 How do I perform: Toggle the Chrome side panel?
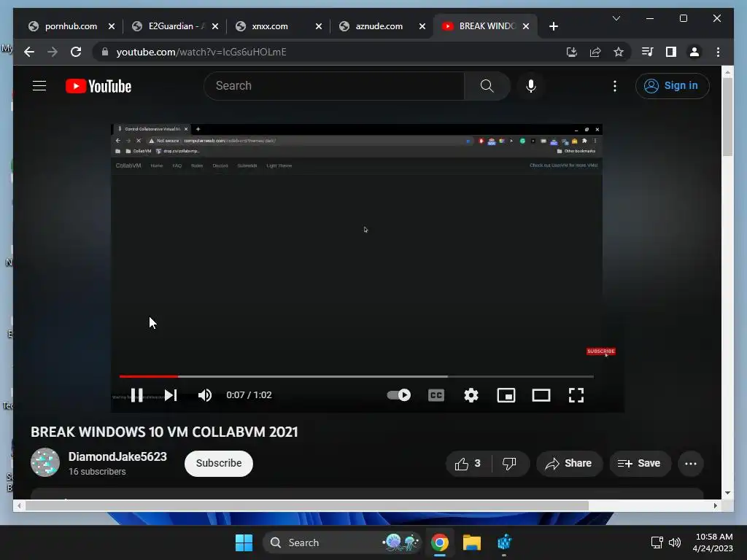[x=671, y=52]
